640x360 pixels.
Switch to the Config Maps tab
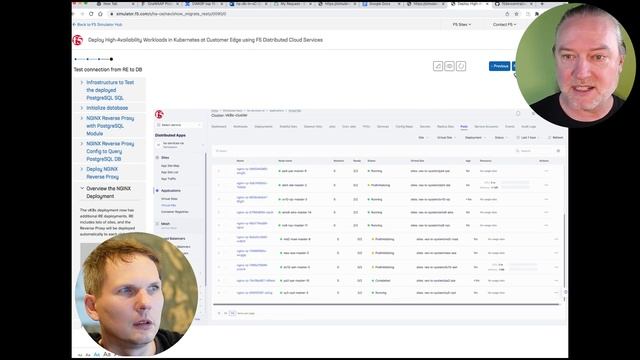(404, 127)
